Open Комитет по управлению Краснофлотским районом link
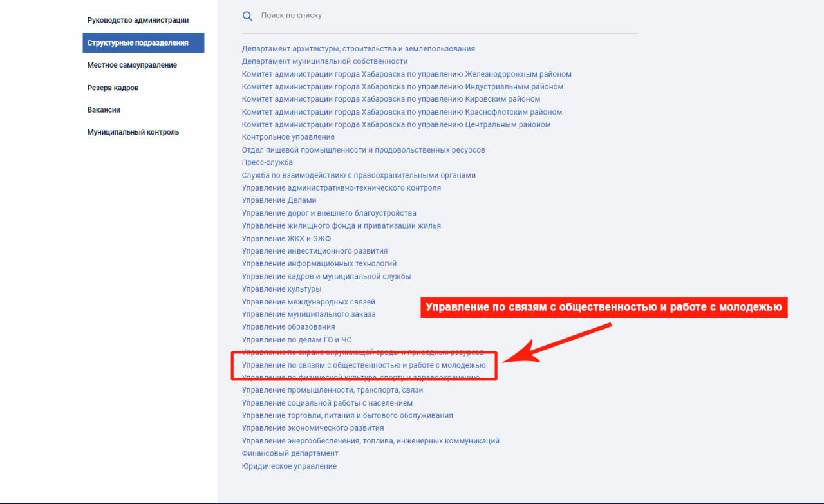 (402, 112)
